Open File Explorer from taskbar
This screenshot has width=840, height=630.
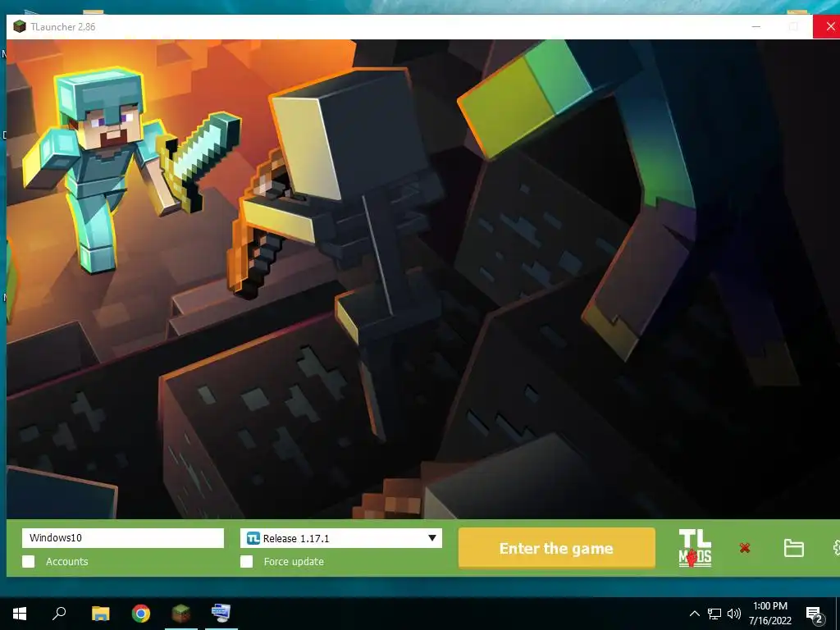(x=100, y=614)
